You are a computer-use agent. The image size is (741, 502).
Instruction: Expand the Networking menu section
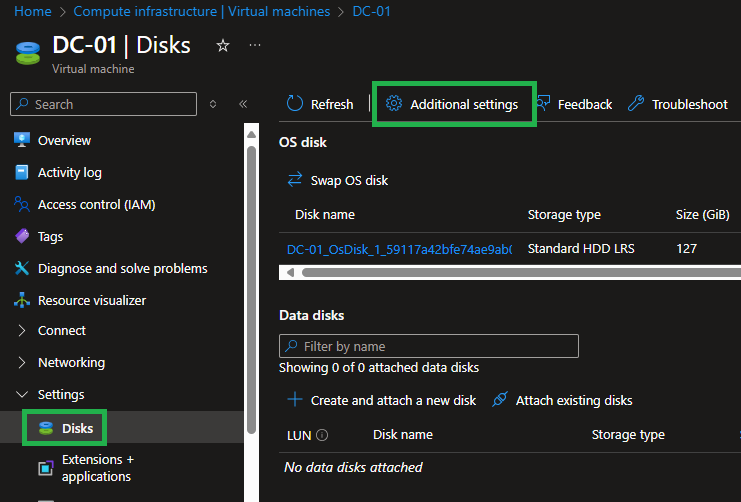[x=22, y=363]
